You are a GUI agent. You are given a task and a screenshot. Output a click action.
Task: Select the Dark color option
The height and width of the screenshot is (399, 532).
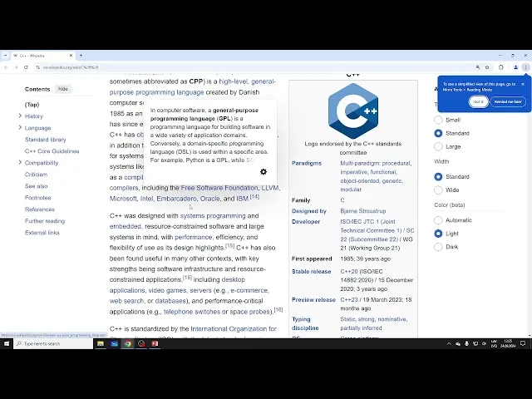coord(438,247)
